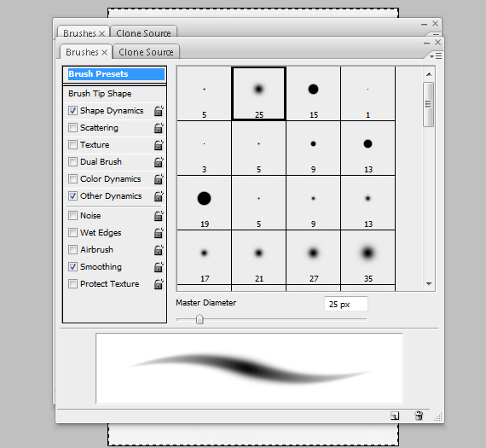Select the soft round 35 brush preset
Screen dimensions: 486x448
[x=367, y=257]
